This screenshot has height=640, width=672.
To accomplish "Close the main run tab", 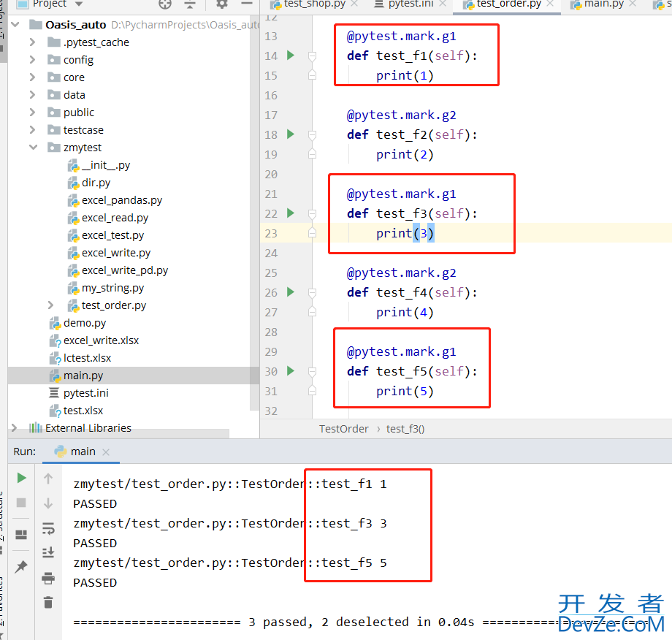I will (106, 452).
